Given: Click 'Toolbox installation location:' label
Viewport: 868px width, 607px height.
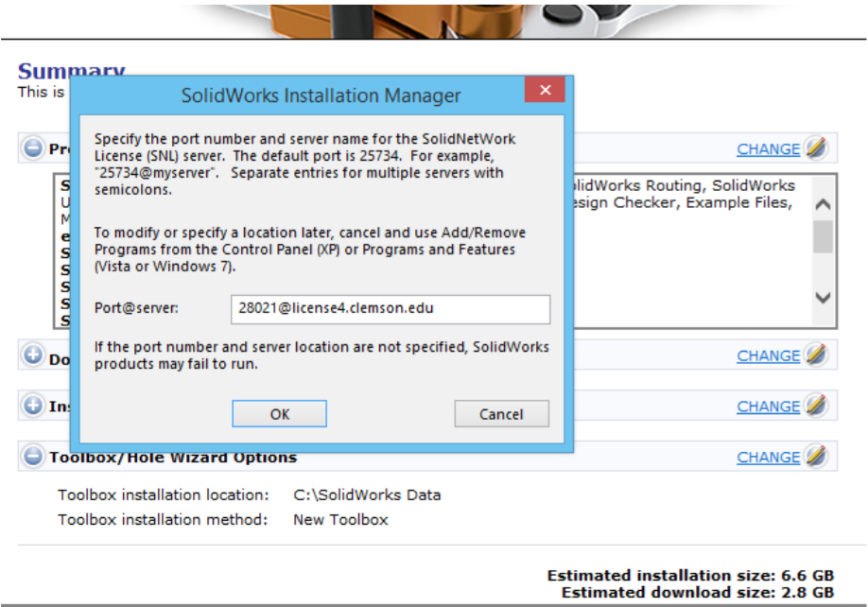Looking at the screenshot, I should 164,494.
